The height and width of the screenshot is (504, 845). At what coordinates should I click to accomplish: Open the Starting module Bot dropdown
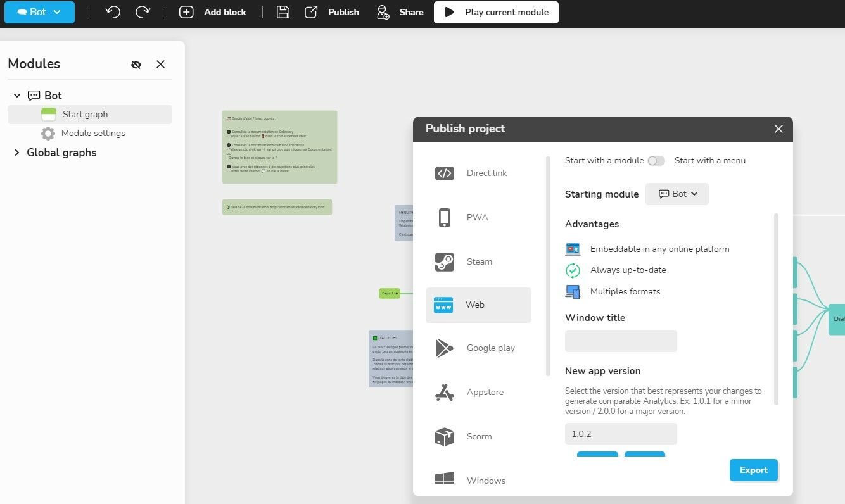pyautogui.click(x=677, y=194)
